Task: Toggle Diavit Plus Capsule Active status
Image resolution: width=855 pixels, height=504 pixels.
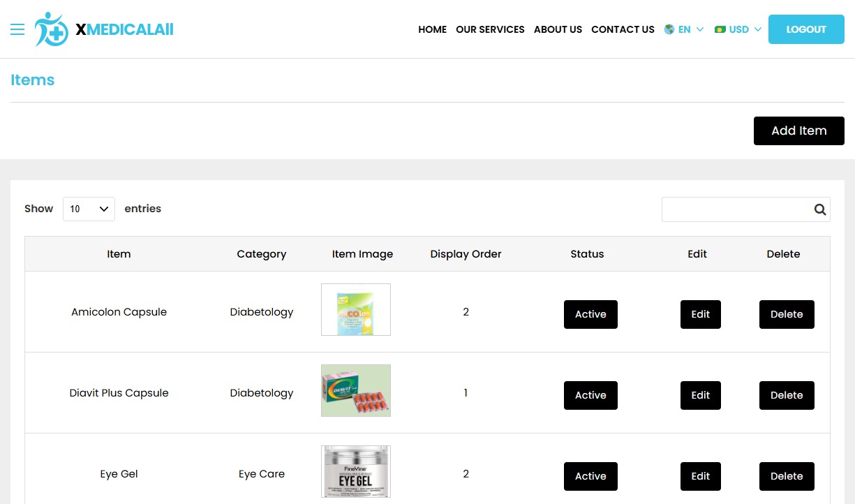Action: pyautogui.click(x=590, y=395)
